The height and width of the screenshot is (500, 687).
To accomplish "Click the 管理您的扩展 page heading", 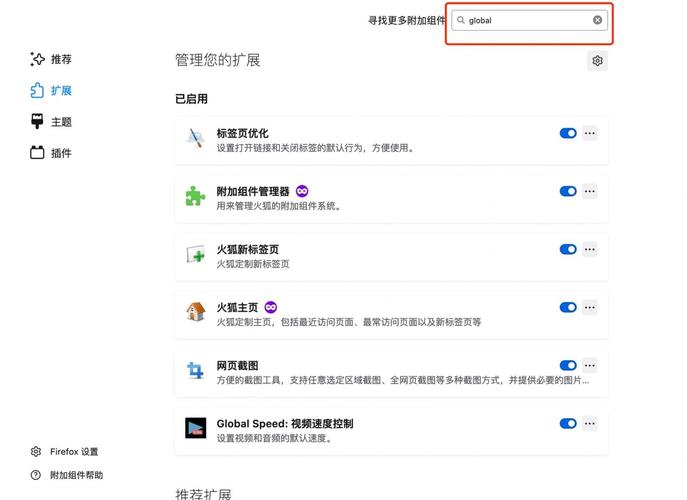I will pyautogui.click(x=218, y=60).
